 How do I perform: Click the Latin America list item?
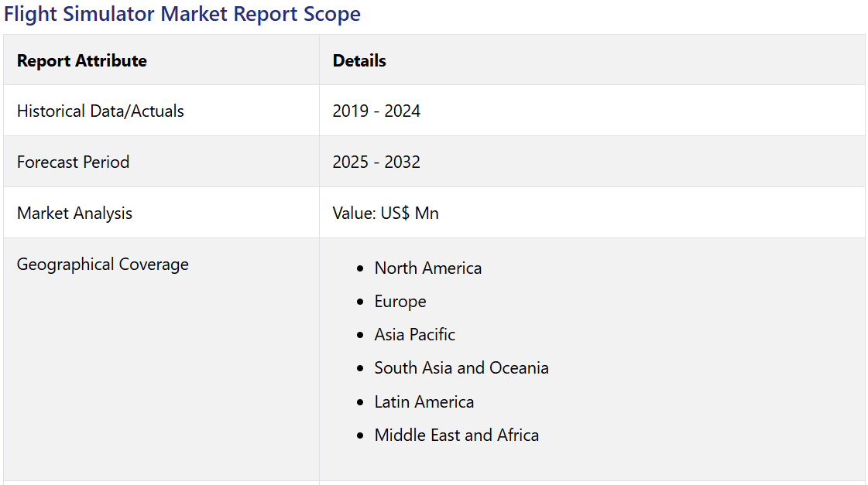424,402
